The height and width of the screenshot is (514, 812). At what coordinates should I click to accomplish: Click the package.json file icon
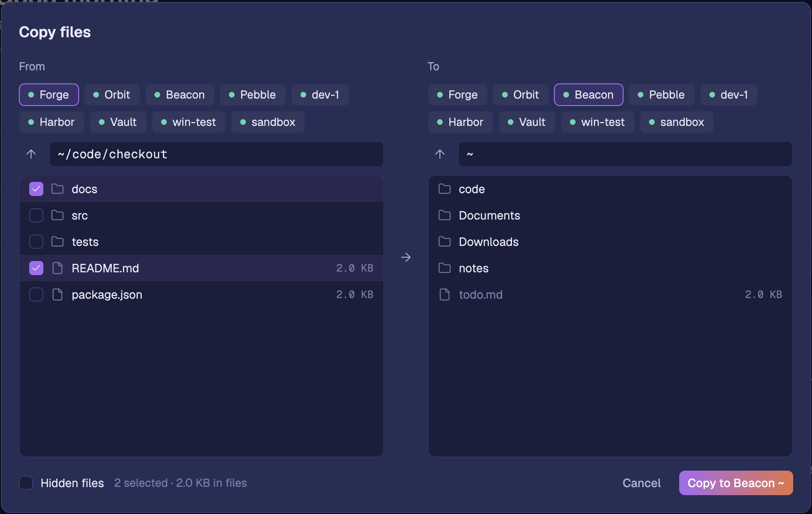(57, 294)
